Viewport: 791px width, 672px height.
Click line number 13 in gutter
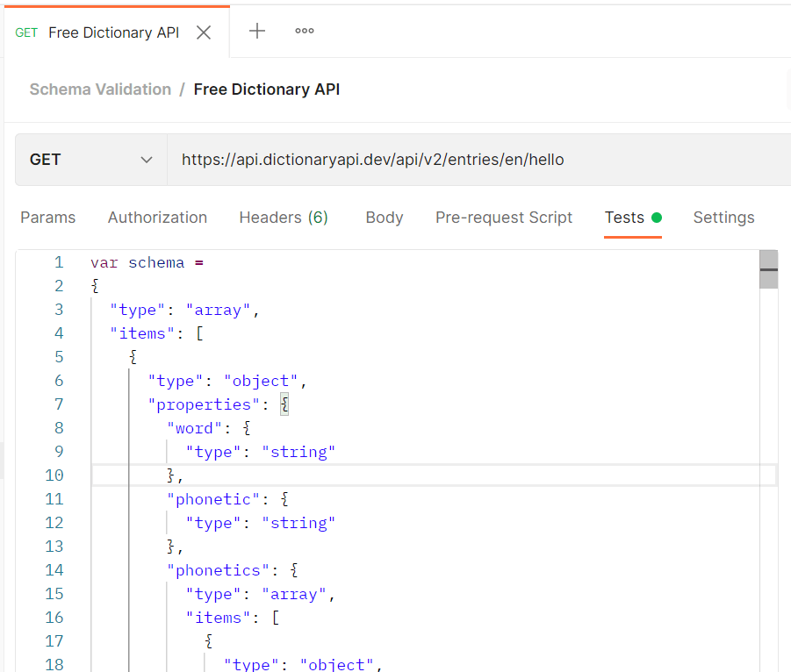[x=54, y=547]
